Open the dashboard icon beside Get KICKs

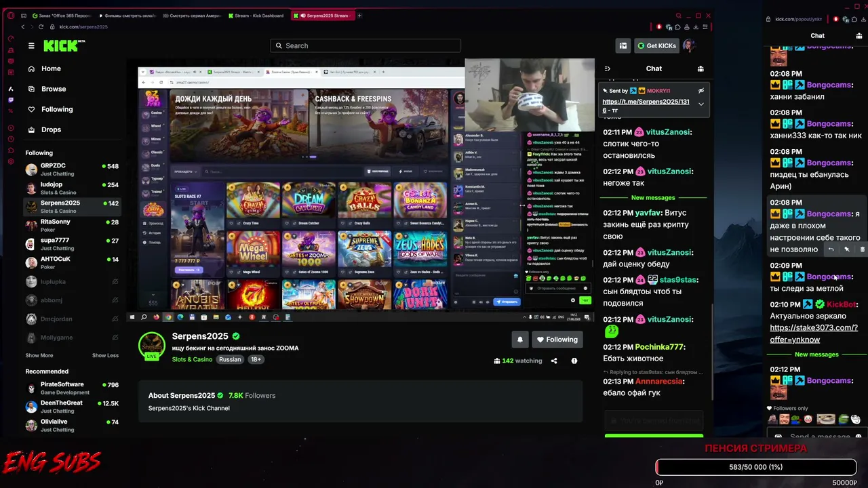623,45
